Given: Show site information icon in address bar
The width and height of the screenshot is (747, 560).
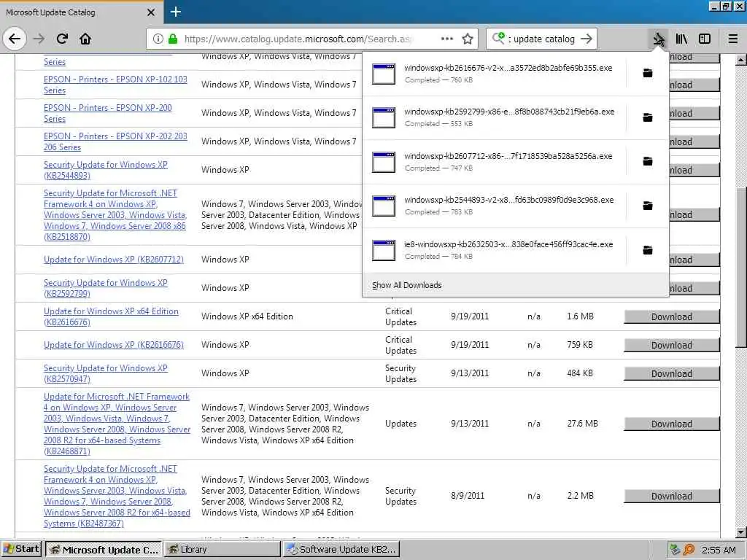Looking at the screenshot, I should (x=158, y=39).
